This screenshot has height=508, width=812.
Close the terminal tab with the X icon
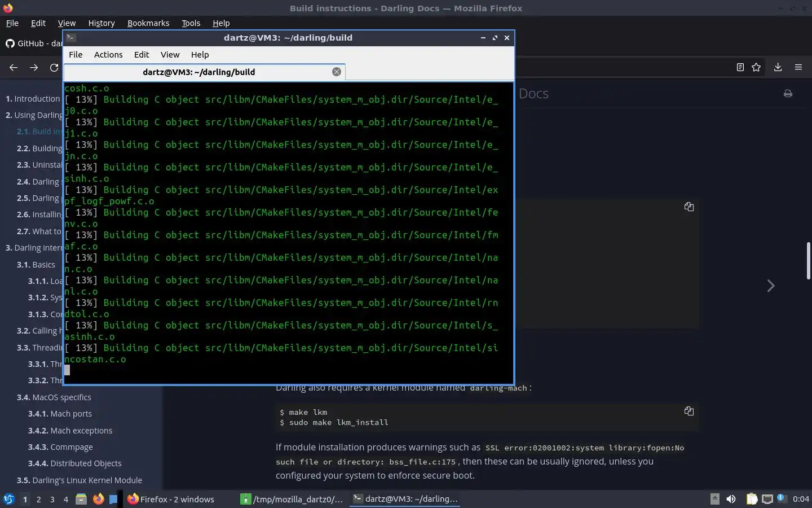(x=337, y=72)
